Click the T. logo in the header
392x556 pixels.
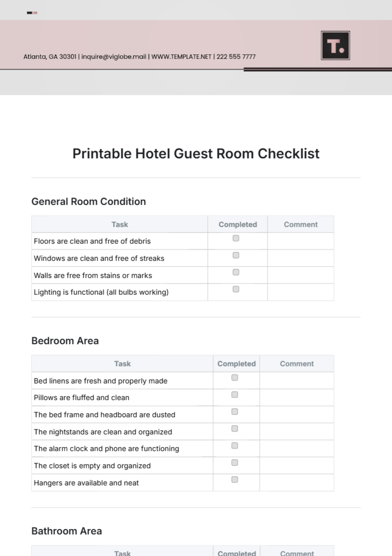point(335,45)
